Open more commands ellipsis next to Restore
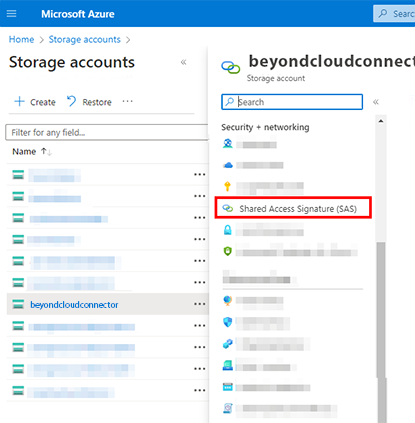Image resolution: width=415 pixels, height=423 pixels. click(127, 101)
